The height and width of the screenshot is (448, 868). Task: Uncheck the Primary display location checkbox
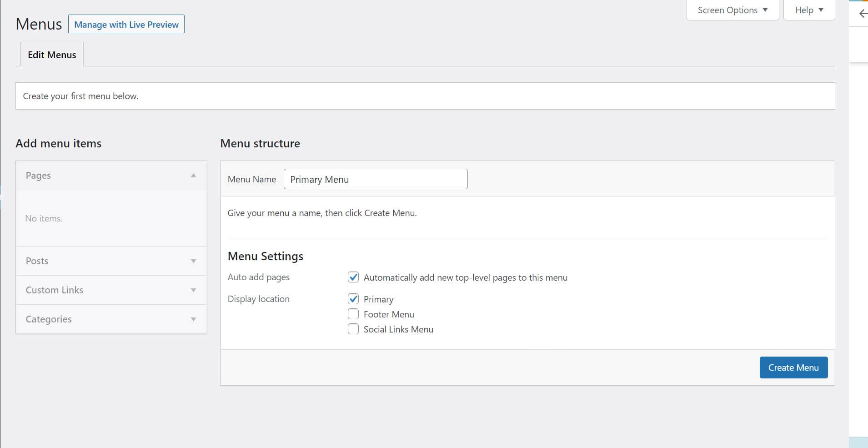(x=353, y=299)
